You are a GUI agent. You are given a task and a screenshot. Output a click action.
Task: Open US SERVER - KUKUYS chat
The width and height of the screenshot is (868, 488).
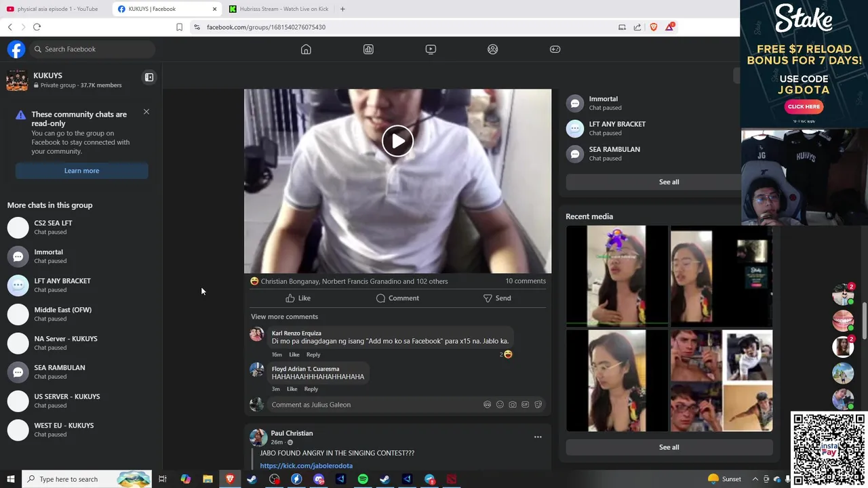pos(81,401)
